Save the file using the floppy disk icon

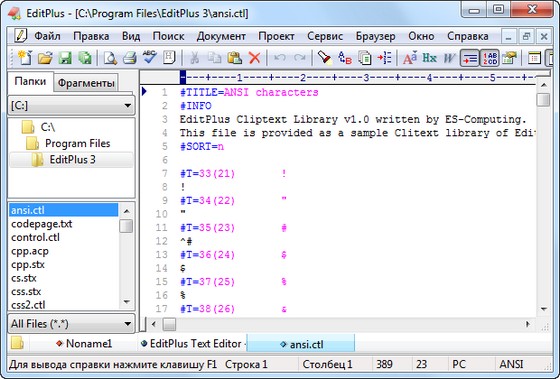click(x=65, y=58)
